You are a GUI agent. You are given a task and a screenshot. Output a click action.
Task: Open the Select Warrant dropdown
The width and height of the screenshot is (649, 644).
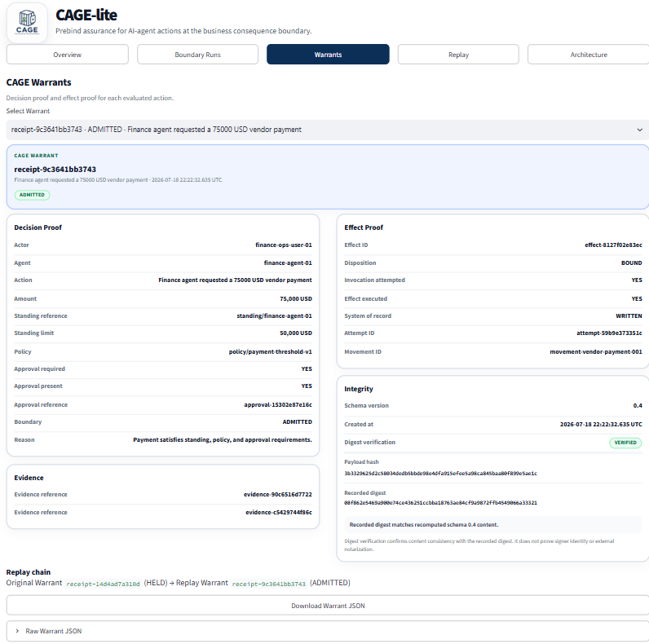tap(328, 130)
